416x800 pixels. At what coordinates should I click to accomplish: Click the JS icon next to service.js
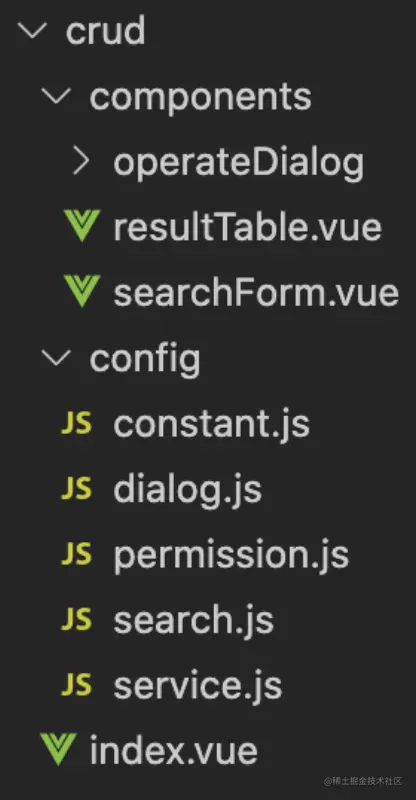tap(76, 685)
